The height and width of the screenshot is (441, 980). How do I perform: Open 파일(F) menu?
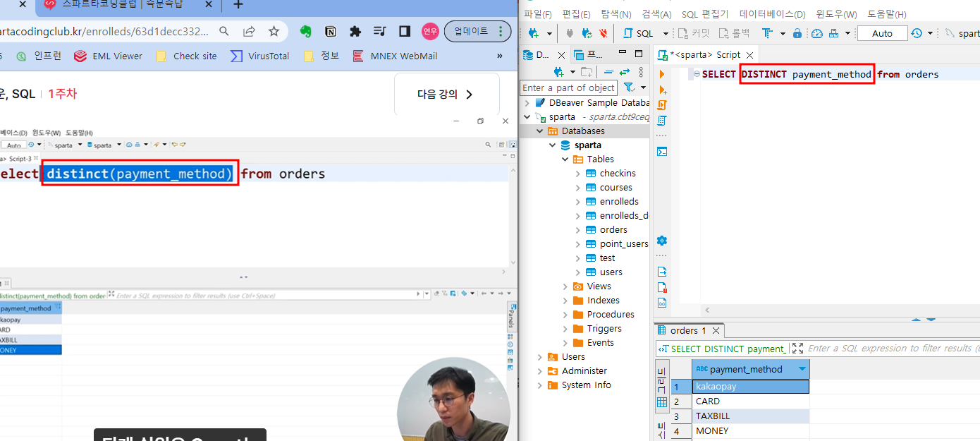coord(538,14)
